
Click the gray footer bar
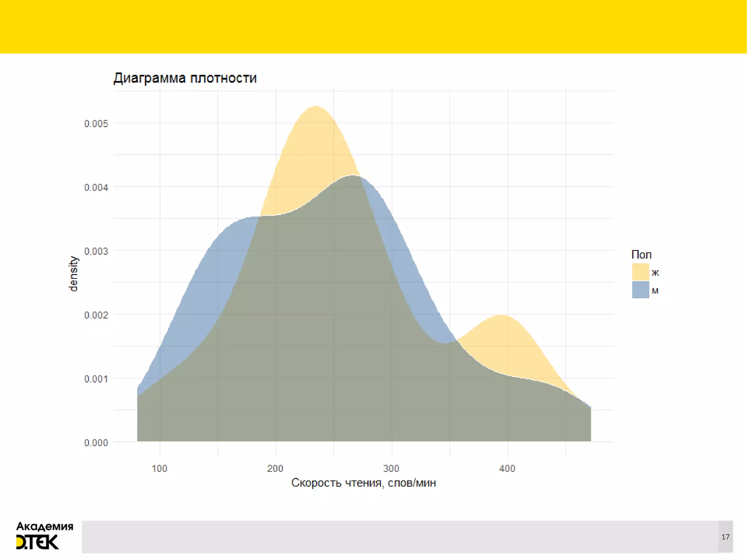tap(399, 537)
